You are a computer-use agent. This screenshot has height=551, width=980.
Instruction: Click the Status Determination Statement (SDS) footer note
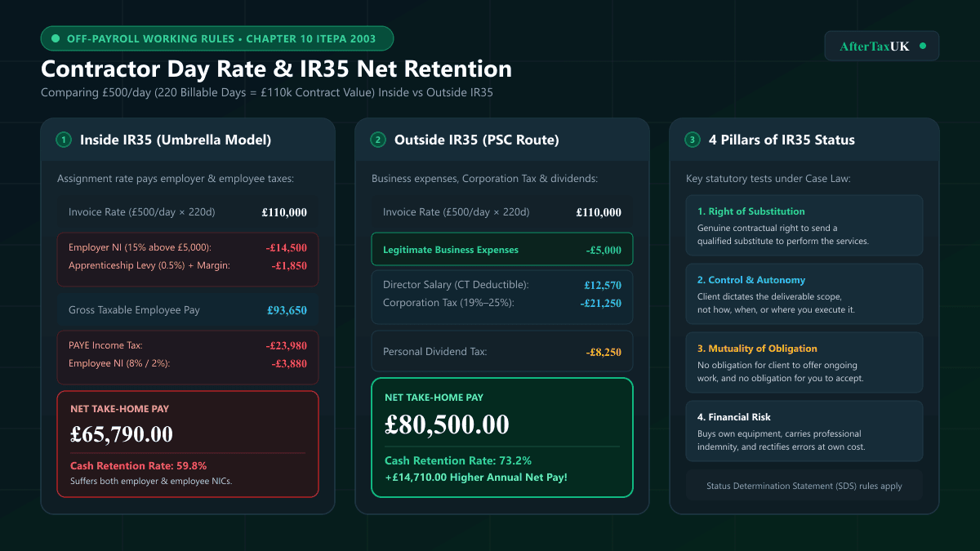804,486
